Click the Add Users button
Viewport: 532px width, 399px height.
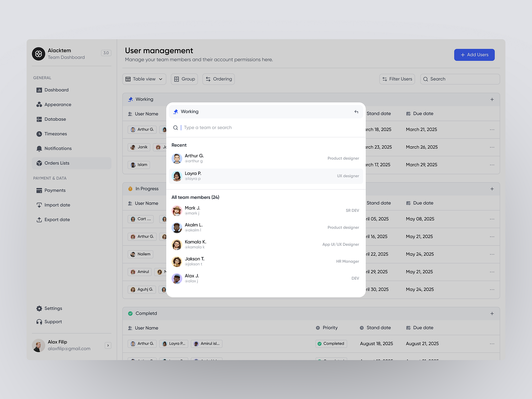474,55
